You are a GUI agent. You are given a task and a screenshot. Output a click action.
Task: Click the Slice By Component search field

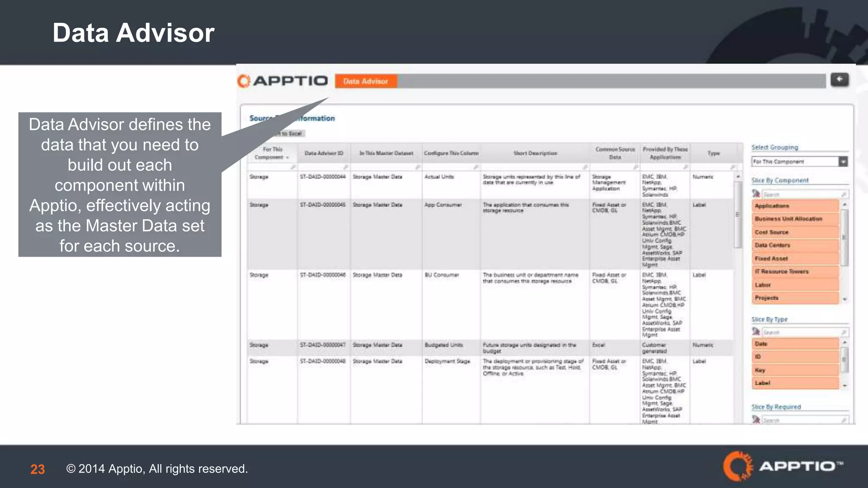(x=805, y=194)
